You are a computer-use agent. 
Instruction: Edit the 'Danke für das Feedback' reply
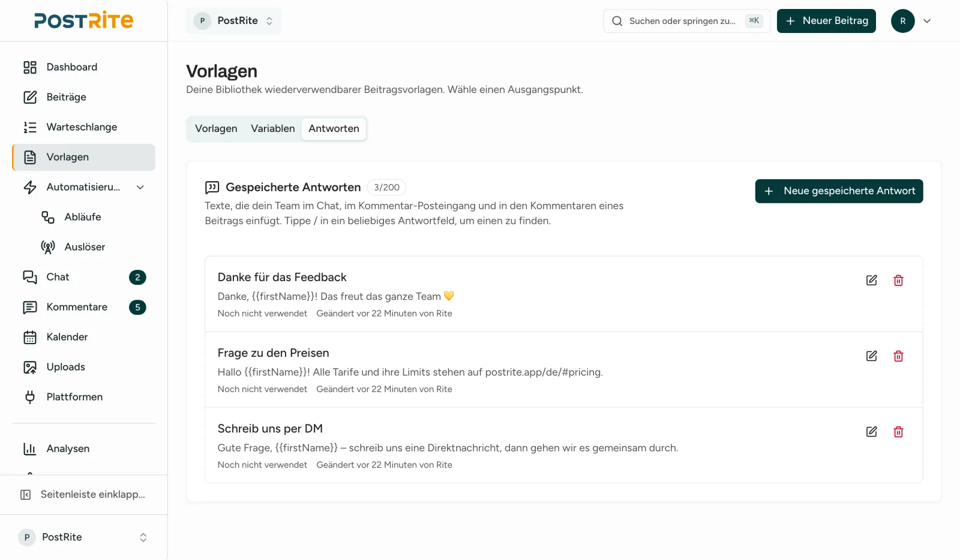(x=872, y=281)
